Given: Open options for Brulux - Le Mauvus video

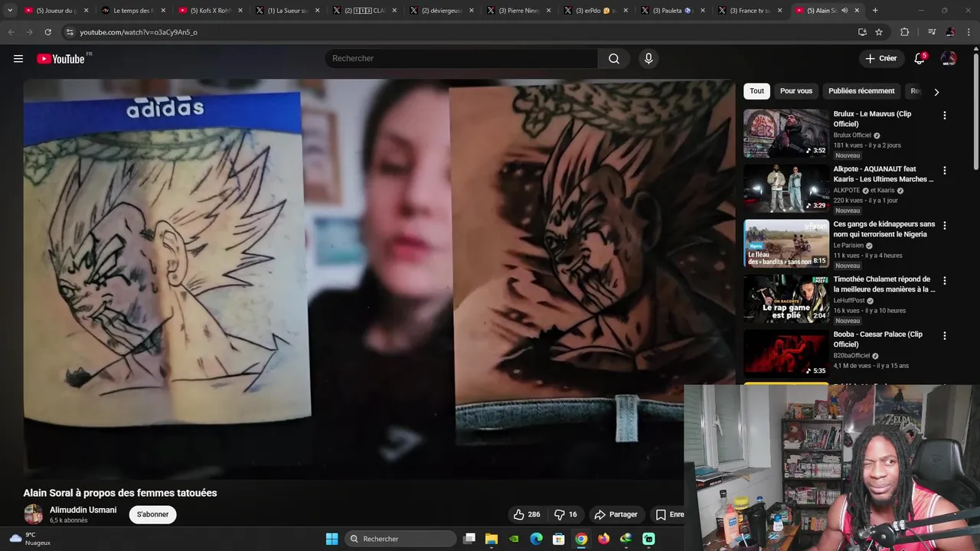Looking at the screenshot, I should click(x=944, y=116).
